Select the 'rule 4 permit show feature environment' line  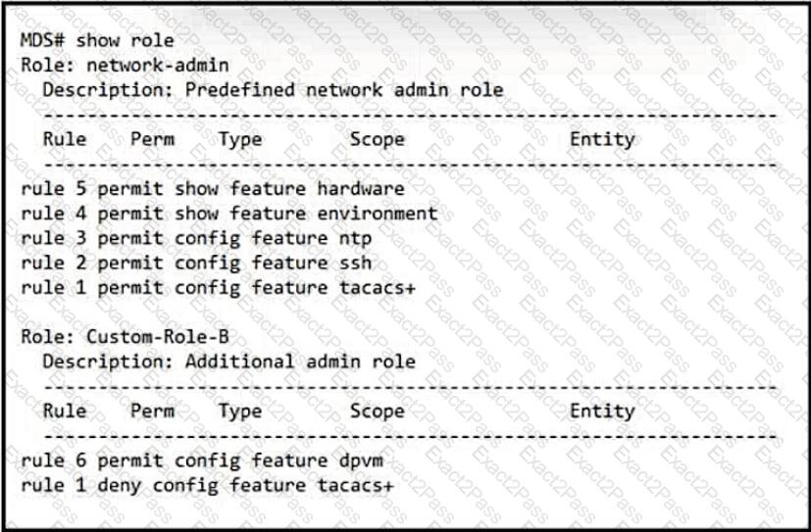coord(229,214)
